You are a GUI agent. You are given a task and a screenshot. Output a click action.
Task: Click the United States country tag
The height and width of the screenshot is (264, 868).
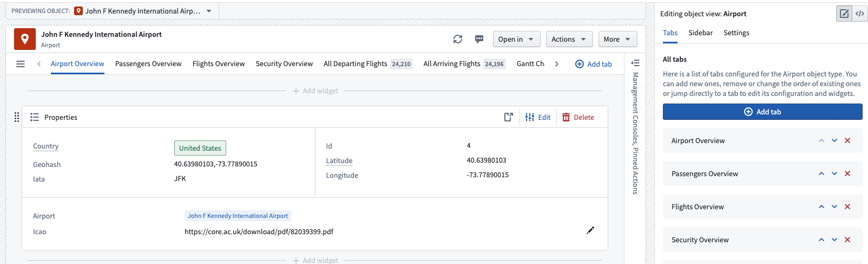coord(200,148)
